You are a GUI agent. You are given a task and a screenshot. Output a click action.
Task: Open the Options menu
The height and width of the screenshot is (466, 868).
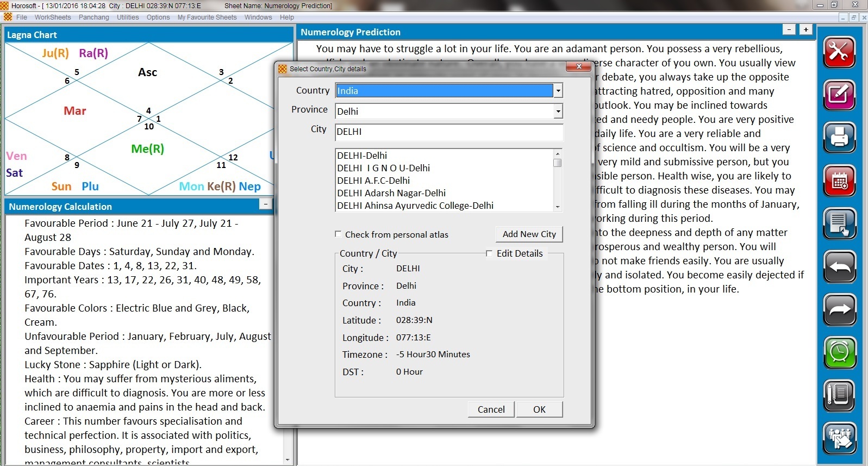pos(158,17)
